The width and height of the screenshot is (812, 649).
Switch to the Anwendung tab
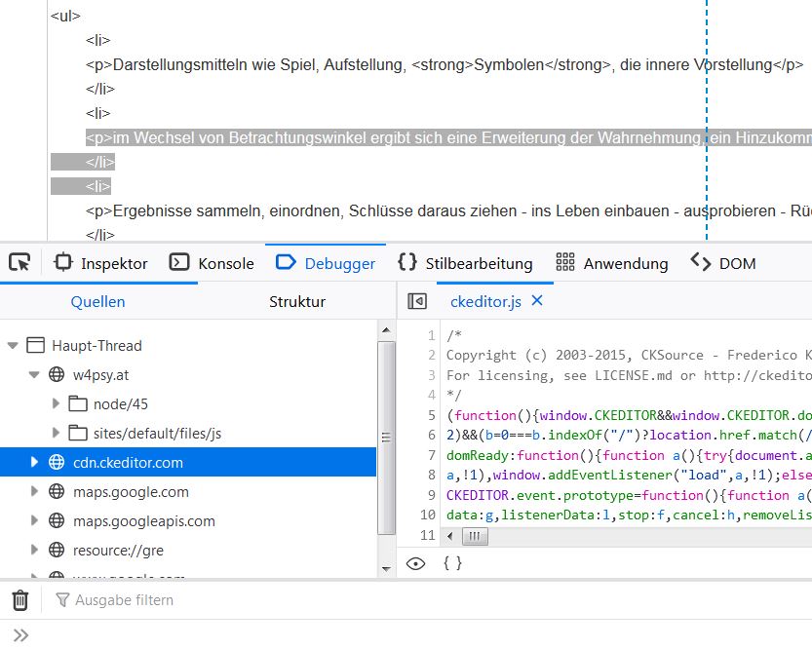[612, 263]
